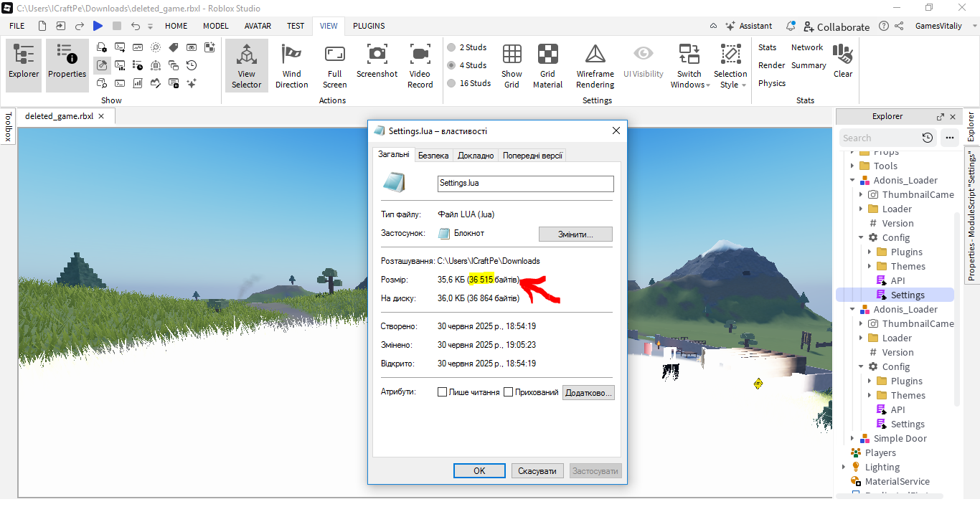Click the blue Play button
Image resolution: width=980 pixels, height=522 pixels.
(x=98, y=26)
